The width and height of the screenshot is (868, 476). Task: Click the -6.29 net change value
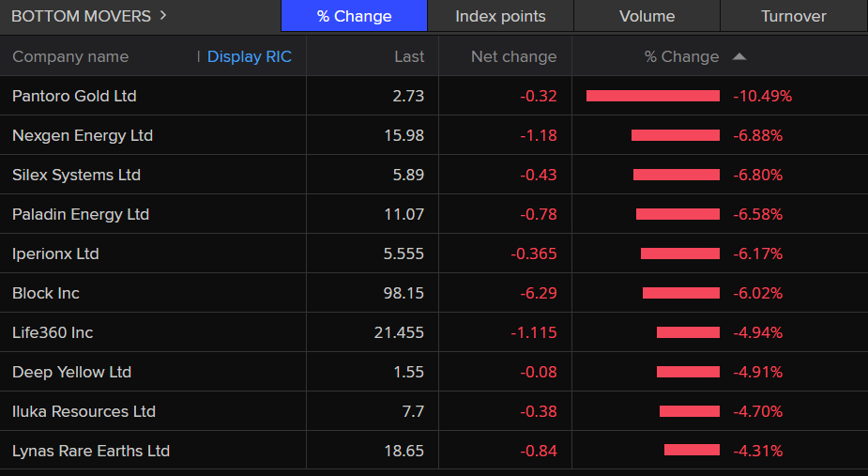point(538,293)
